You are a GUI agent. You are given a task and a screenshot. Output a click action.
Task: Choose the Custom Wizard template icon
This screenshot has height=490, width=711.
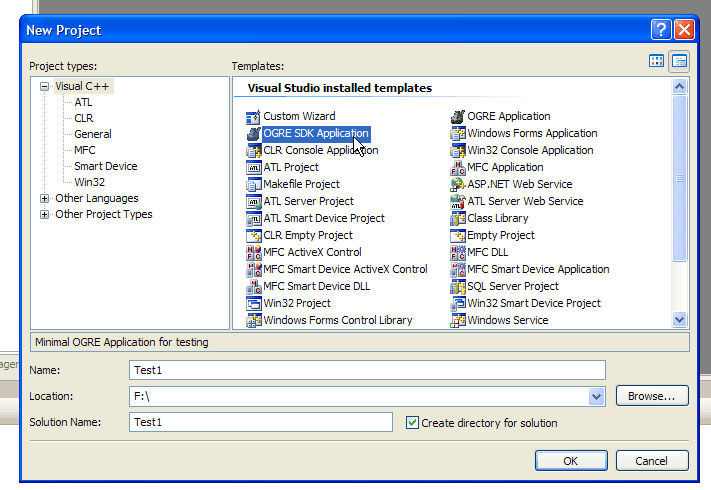tap(253, 117)
